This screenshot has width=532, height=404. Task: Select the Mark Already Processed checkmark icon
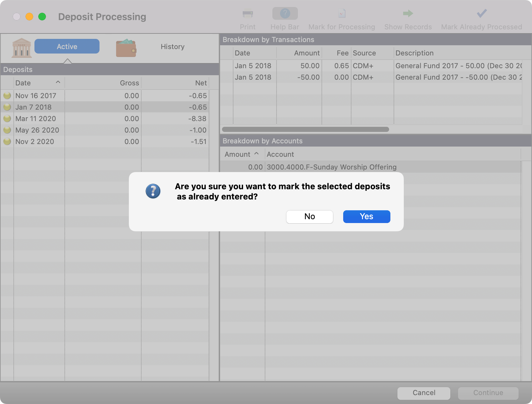click(x=482, y=13)
